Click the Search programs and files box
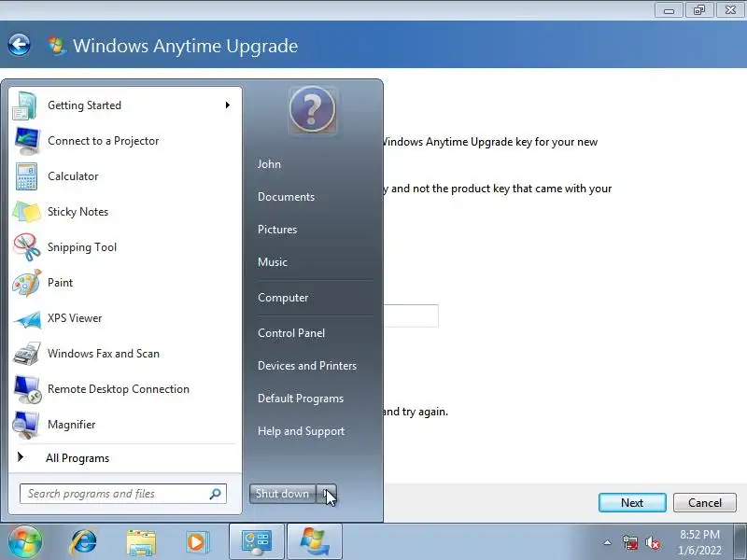The width and height of the screenshot is (747, 560). (x=123, y=494)
